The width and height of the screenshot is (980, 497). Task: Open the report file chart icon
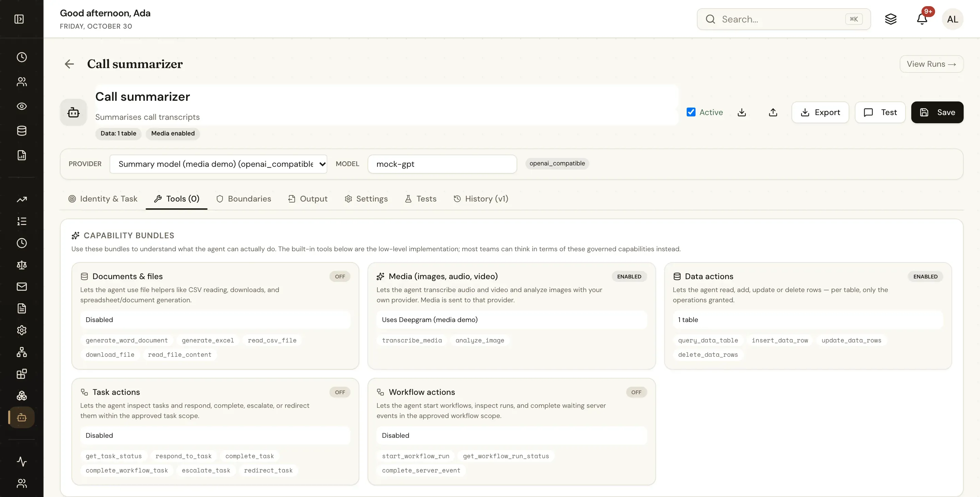point(22,155)
